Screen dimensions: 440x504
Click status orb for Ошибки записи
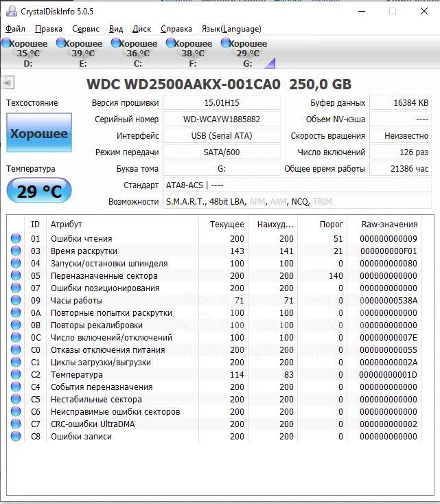coord(16,436)
